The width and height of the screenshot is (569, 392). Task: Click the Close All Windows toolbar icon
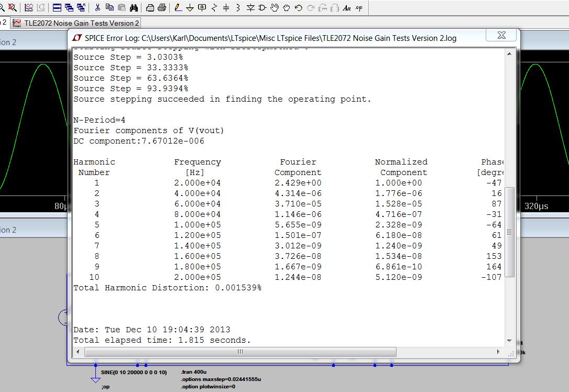[81, 7]
